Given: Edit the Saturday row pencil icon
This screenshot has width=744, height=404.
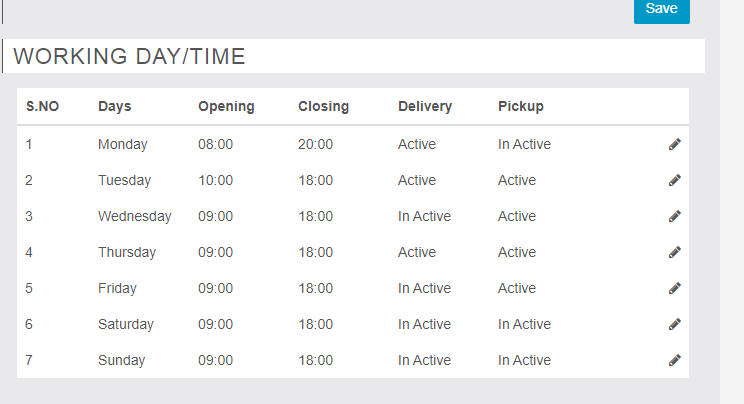Looking at the screenshot, I should click(x=675, y=324).
